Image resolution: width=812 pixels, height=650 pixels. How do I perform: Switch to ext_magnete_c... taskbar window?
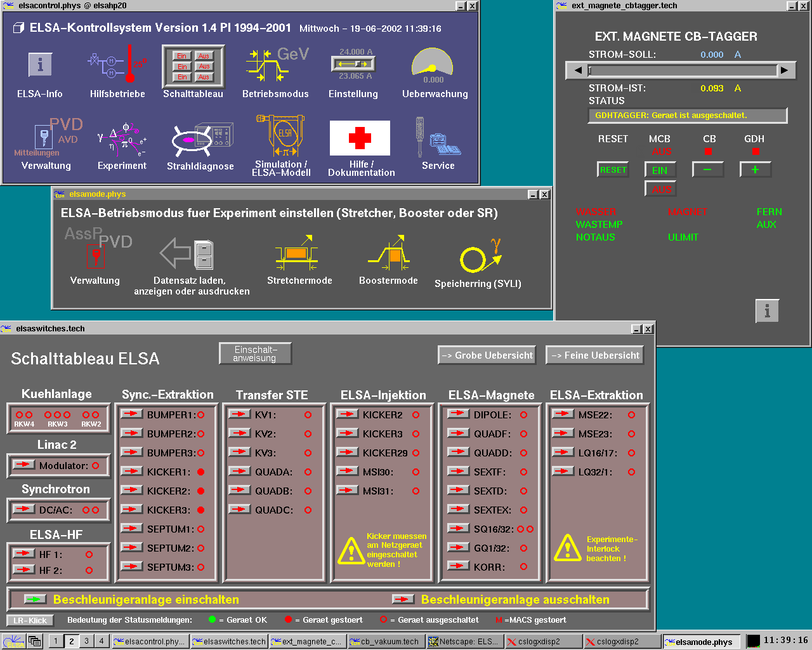pyautogui.click(x=307, y=642)
